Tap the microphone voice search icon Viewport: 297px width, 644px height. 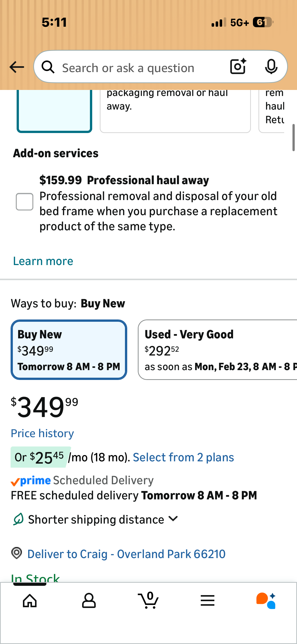[271, 67]
